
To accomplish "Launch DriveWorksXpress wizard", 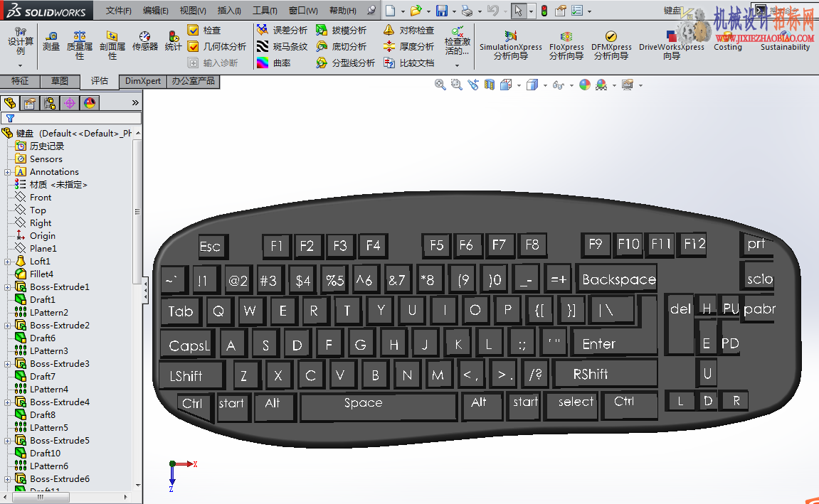I will click(672, 45).
